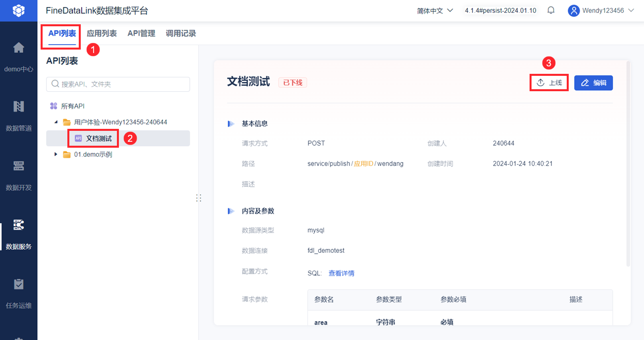
Task: Select the 文档测试 API tree item
Action: point(118,138)
